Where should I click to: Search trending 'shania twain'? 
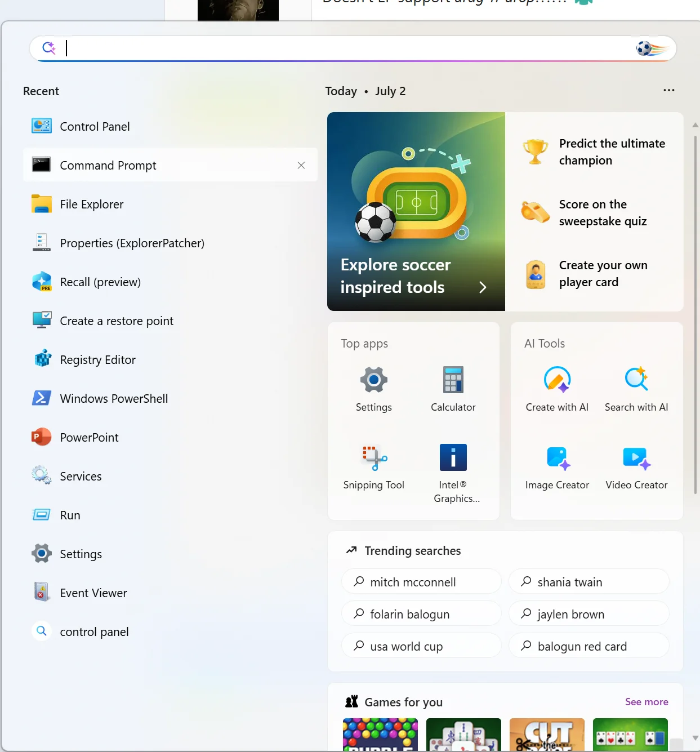click(588, 581)
